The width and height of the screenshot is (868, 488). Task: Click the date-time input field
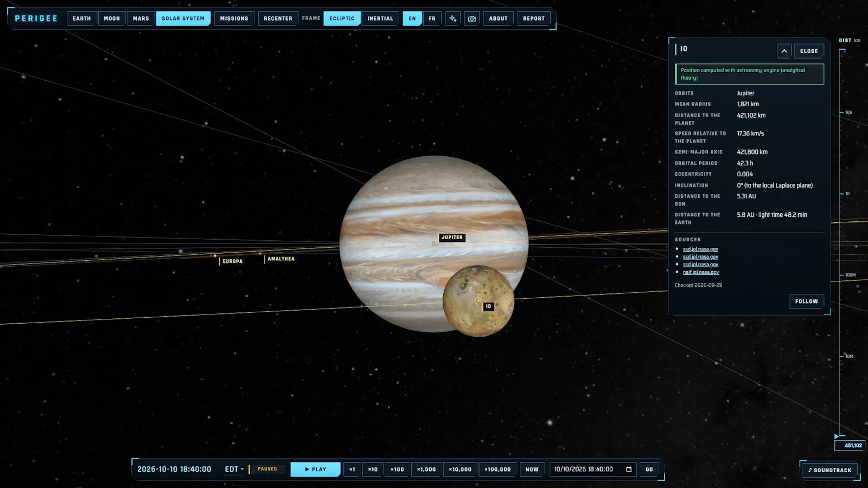click(593, 470)
